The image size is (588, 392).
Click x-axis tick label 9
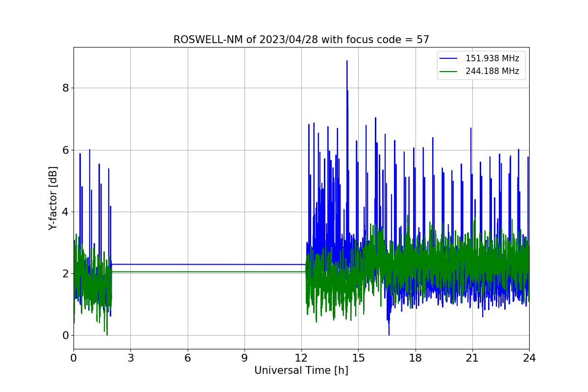pyautogui.click(x=245, y=358)
